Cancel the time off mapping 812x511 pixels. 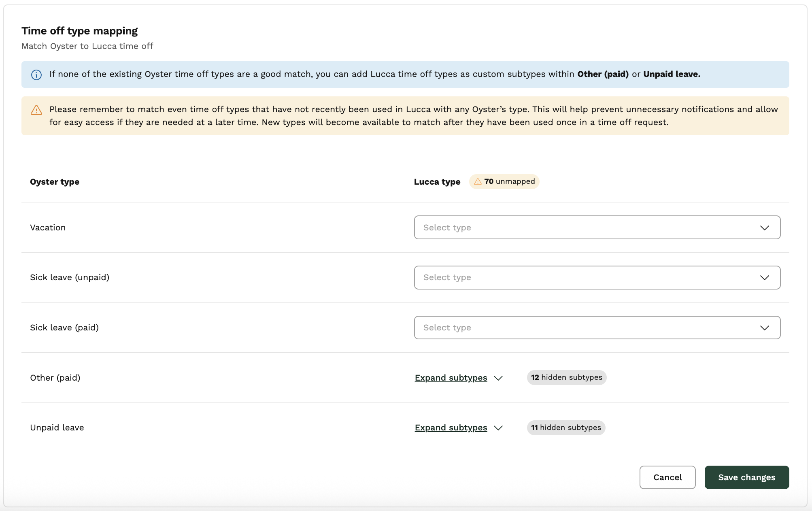(667, 477)
